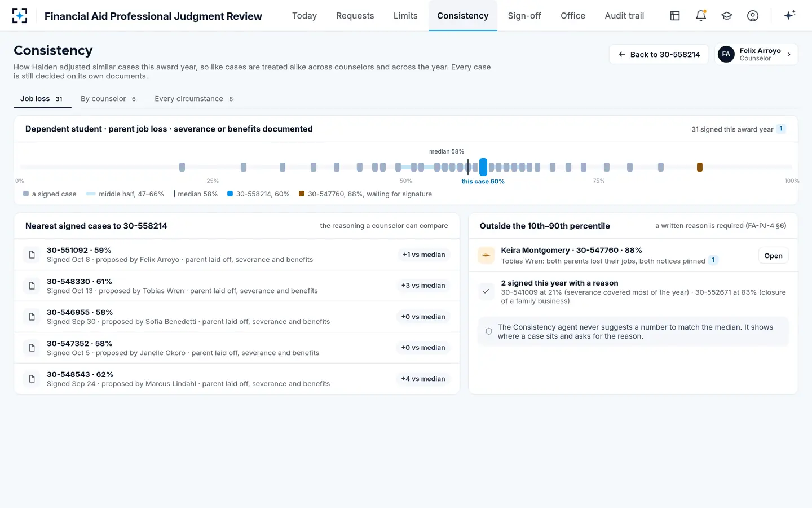Click the graduation cap icon
Viewport: 812px width, 508px height.
727,16
